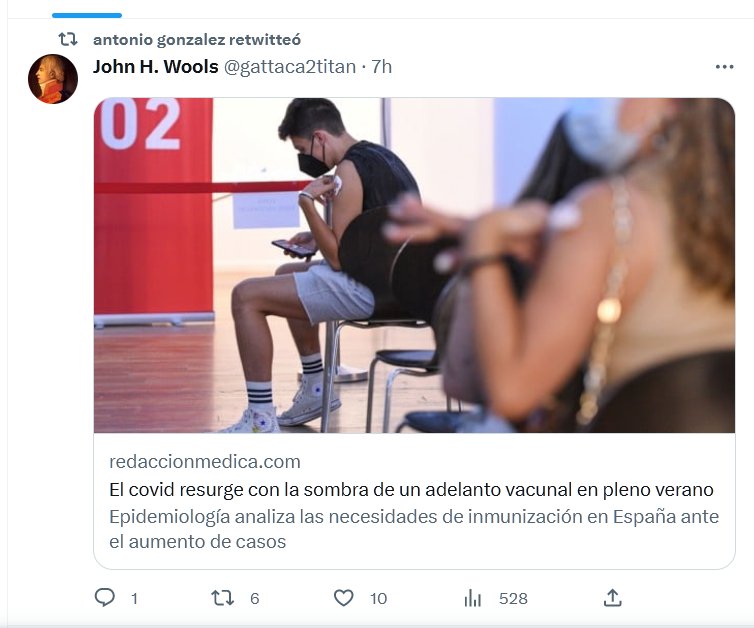Image resolution: width=754 pixels, height=628 pixels.
Task: Open the vaccination article preview image
Action: tap(414, 265)
